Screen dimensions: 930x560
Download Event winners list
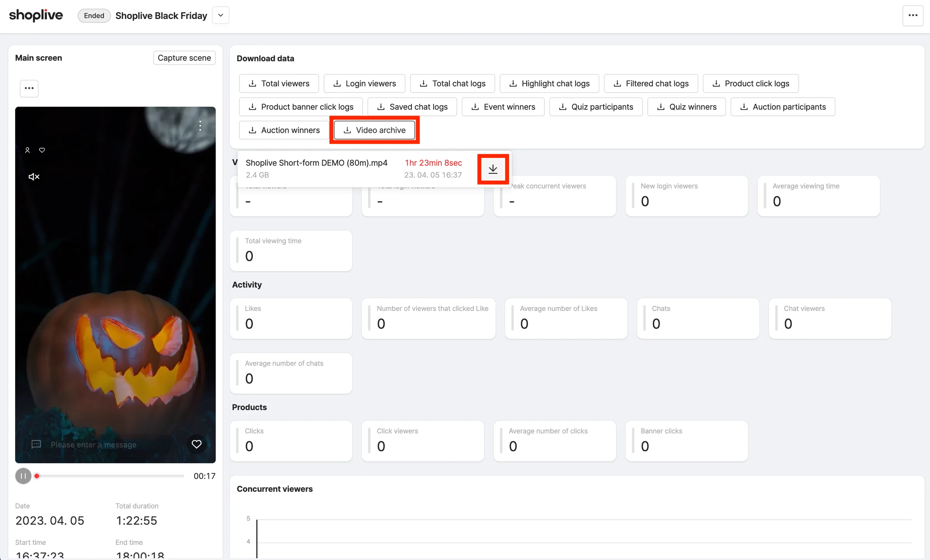[503, 107]
